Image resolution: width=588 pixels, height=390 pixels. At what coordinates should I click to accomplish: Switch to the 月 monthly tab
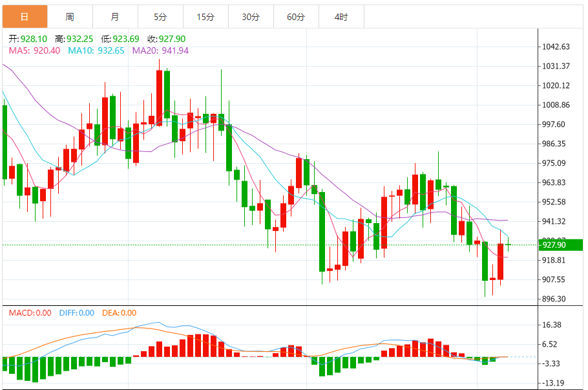click(116, 17)
